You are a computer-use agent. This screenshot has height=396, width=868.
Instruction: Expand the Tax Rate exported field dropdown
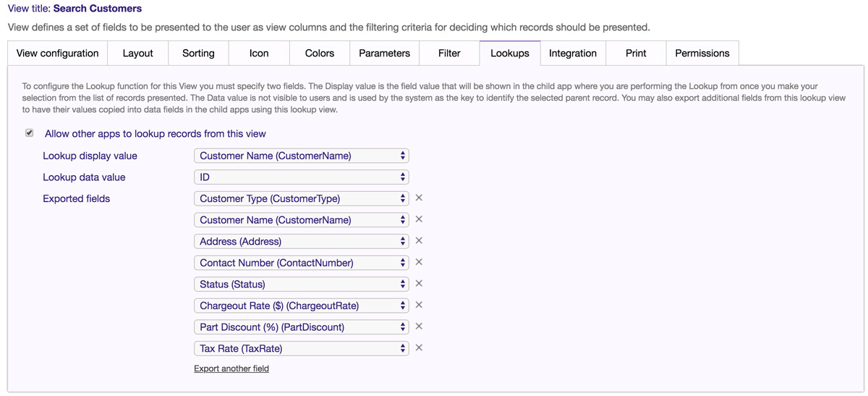pos(301,348)
